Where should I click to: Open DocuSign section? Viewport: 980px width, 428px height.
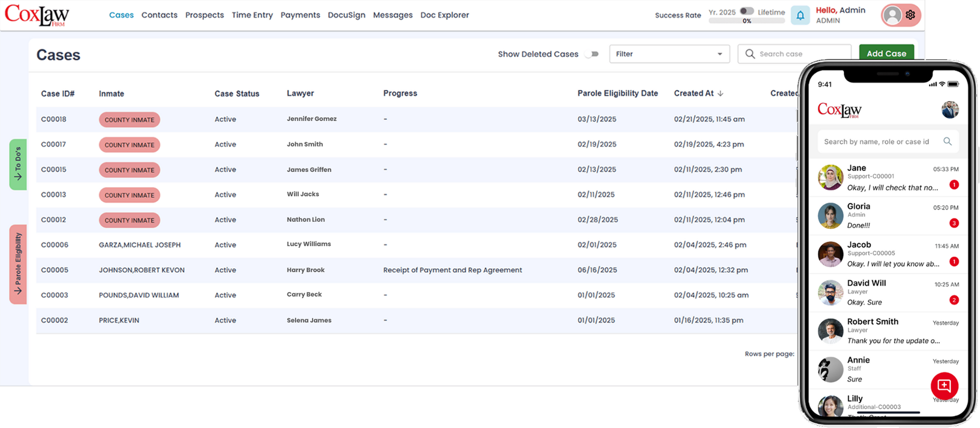pyautogui.click(x=347, y=15)
